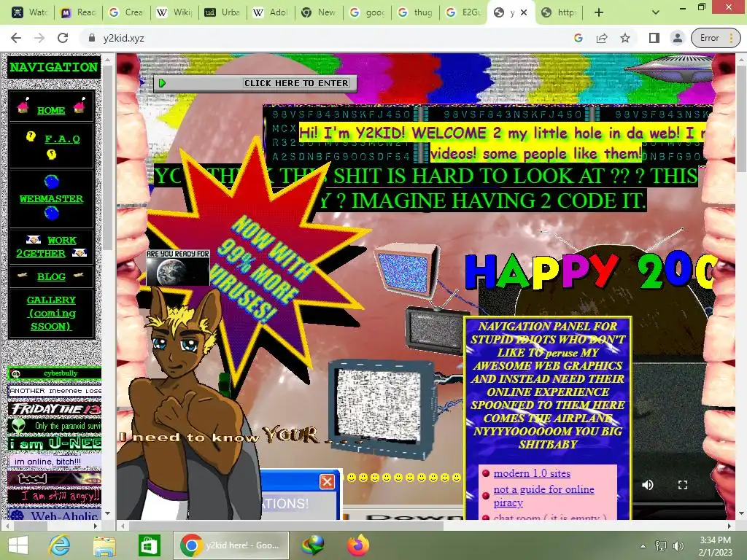This screenshot has width=747, height=560.
Task: Go back using the browser back arrow
Action: click(x=16, y=38)
